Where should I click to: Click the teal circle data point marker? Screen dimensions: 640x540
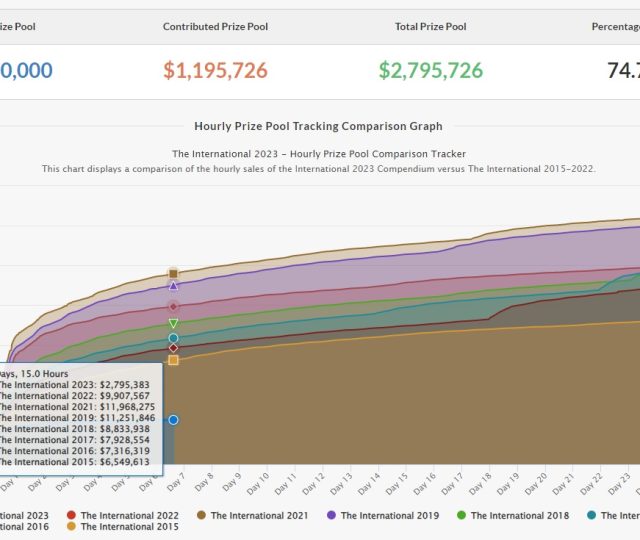(173, 339)
